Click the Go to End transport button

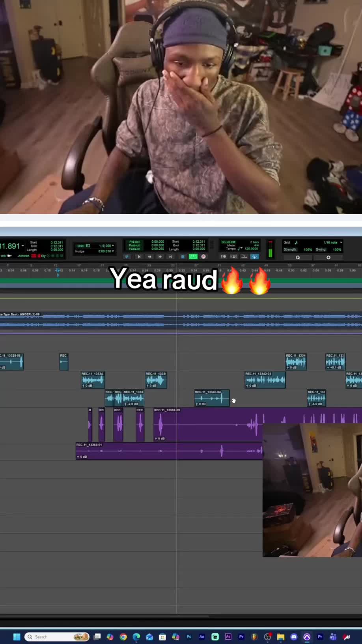coord(170,256)
